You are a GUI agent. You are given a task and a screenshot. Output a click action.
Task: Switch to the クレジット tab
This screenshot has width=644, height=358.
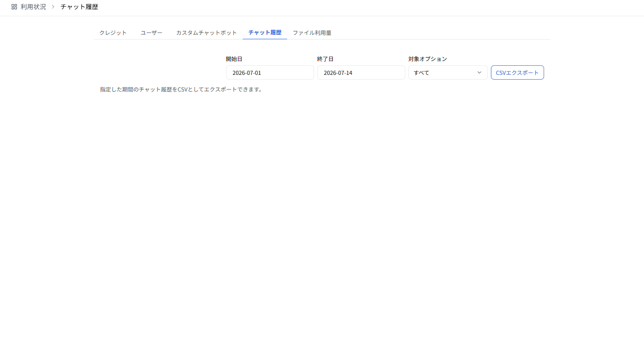(113, 32)
